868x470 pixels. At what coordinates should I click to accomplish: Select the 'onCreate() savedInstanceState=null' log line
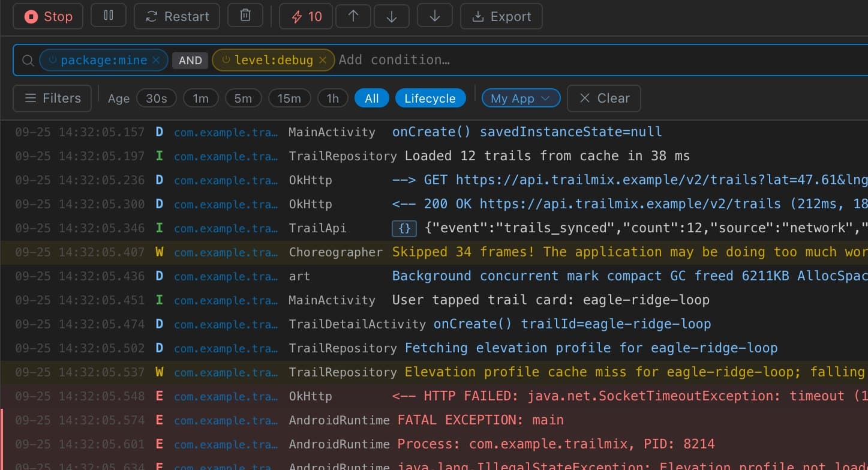(434, 132)
